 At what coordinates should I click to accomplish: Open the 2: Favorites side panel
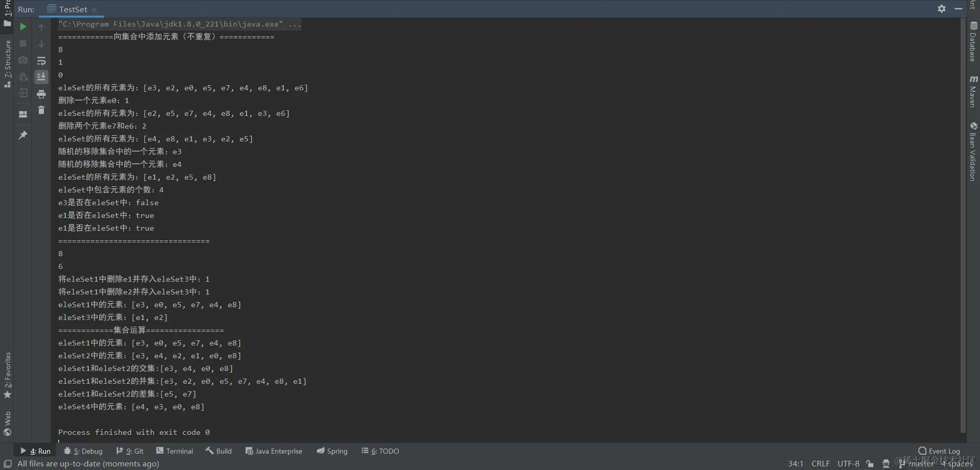pos(7,375)
